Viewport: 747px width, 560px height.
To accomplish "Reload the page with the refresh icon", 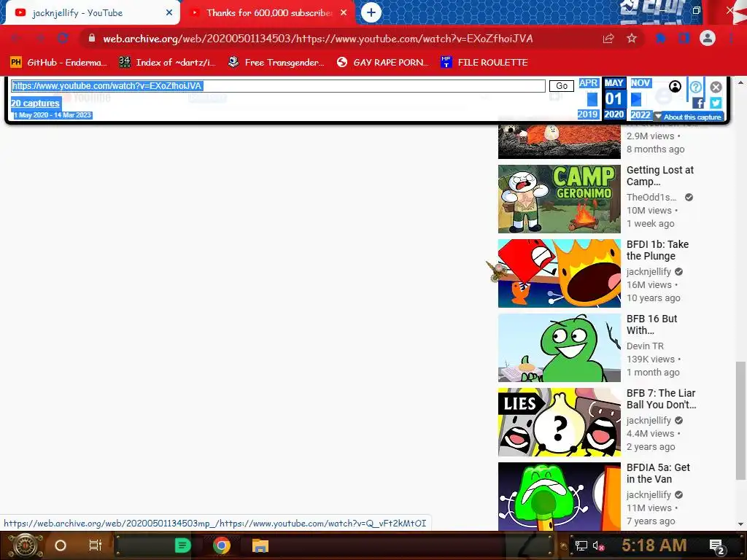I will click(63, 38).
